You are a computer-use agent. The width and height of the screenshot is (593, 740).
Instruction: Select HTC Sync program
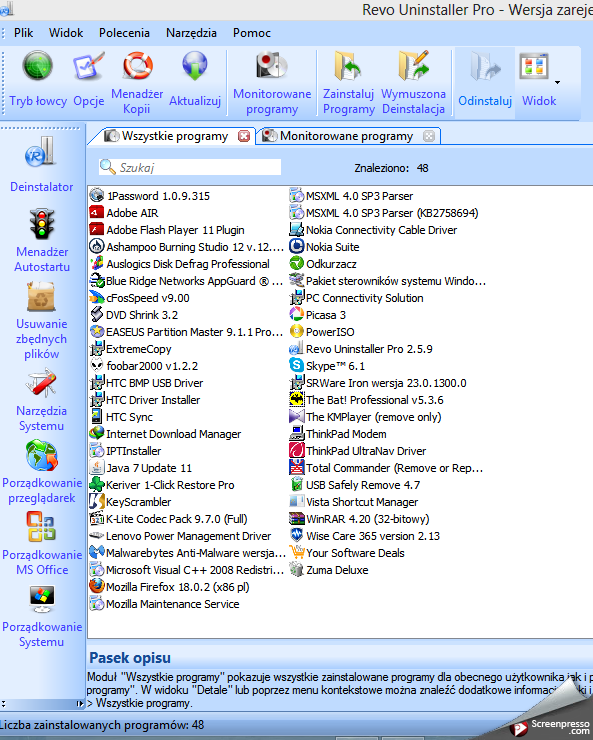pyautogui.click(x=121, y=417)
